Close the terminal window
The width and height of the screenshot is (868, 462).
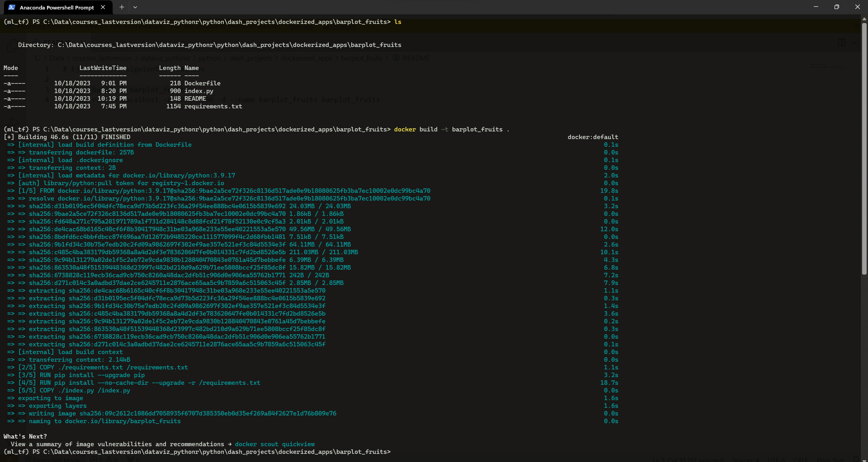858,7
